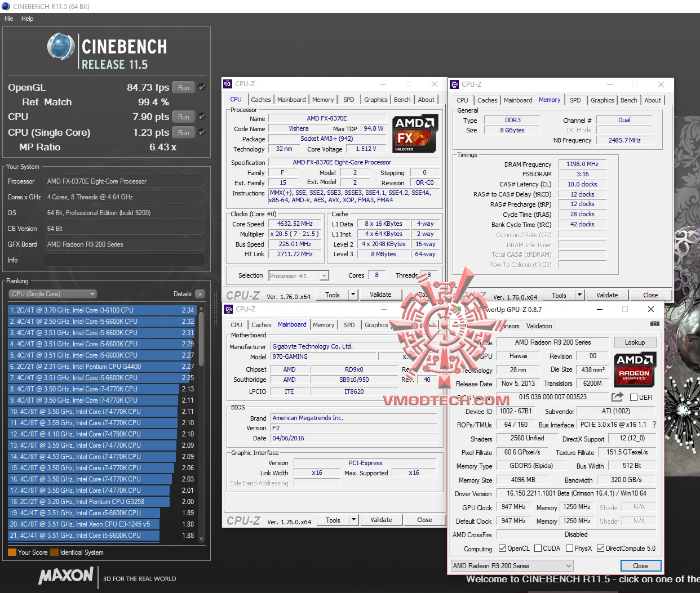Click the AMD FX Unlocked logo in CPU-Z

pos(415,133)
